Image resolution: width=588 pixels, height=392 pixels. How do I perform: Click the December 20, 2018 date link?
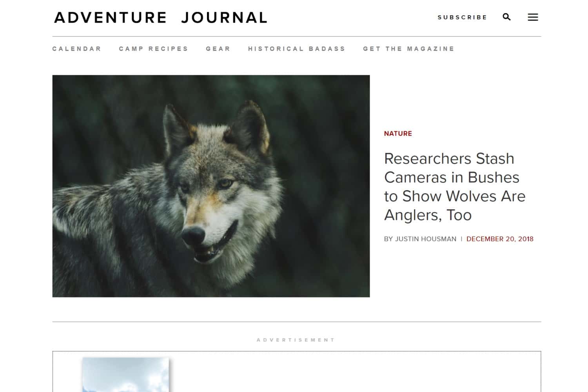[x=500, y=239]
